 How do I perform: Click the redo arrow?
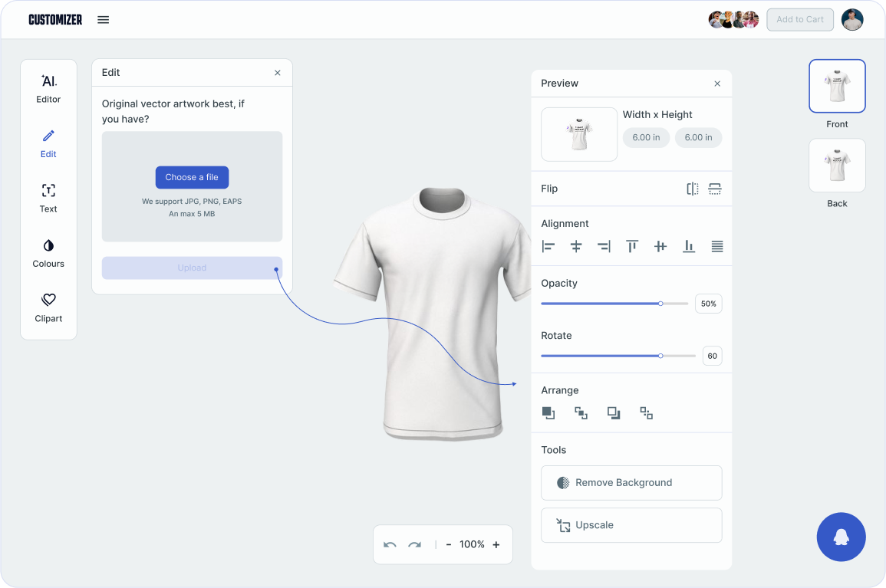(x=416, y=544)
